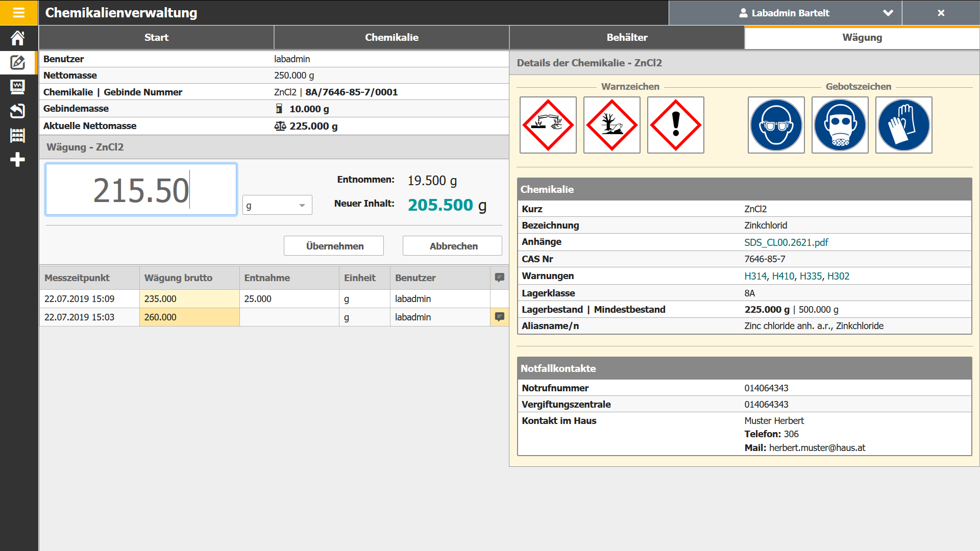Open the storage shelf grid icon
The image size is (980, 551).
coord(18,135)
